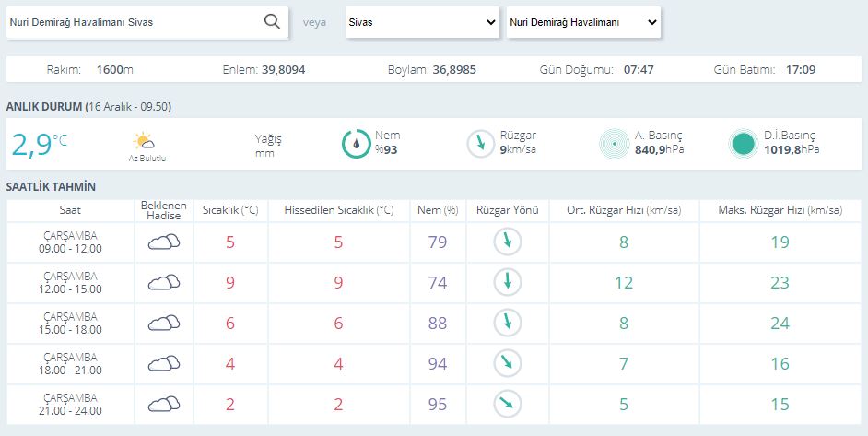Click the 2,9°C current temperature reading

pyautogui.click(x=39, y=144)
